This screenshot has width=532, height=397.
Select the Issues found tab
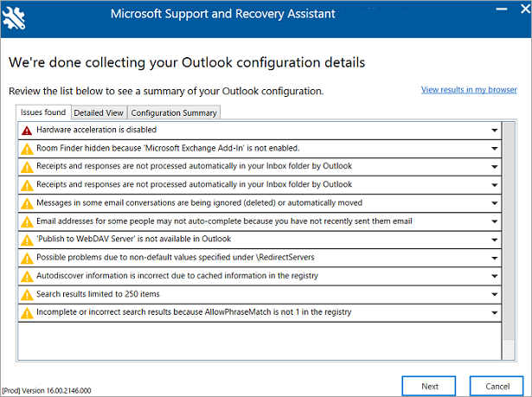[43, 112]
